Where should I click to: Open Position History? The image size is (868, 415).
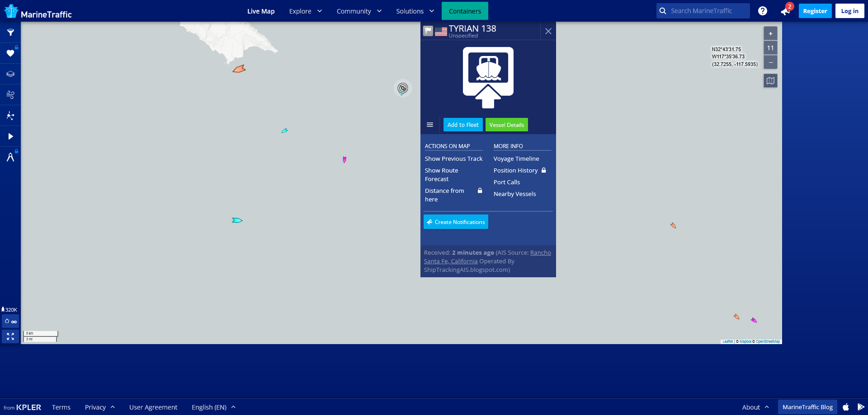(516, 170)
